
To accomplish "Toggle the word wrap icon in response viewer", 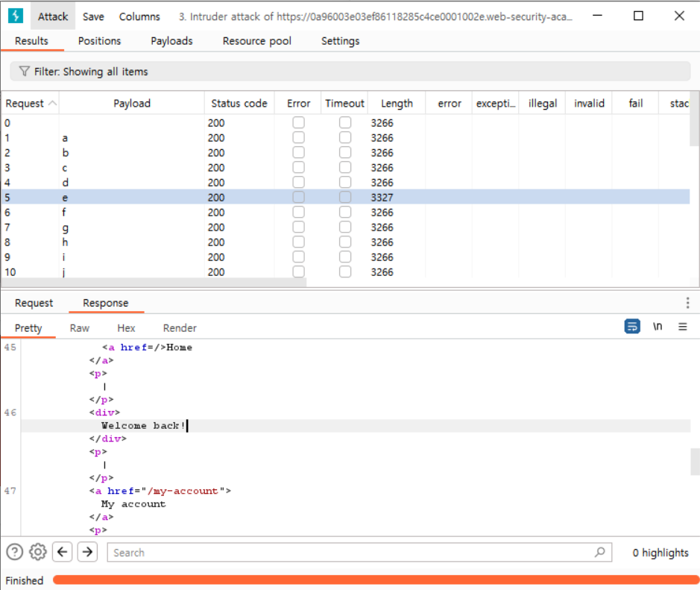I will (632, 327).
